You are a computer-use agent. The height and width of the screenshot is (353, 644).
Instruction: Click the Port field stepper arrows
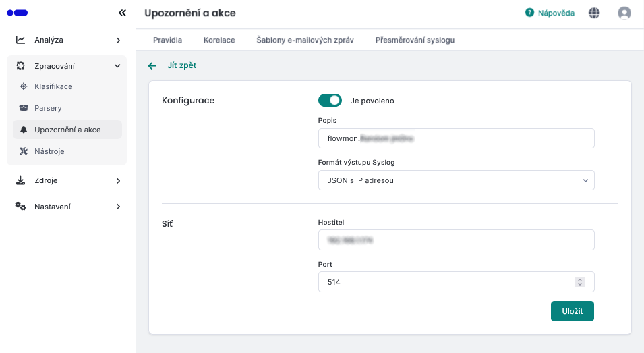[x=580, y=282]
